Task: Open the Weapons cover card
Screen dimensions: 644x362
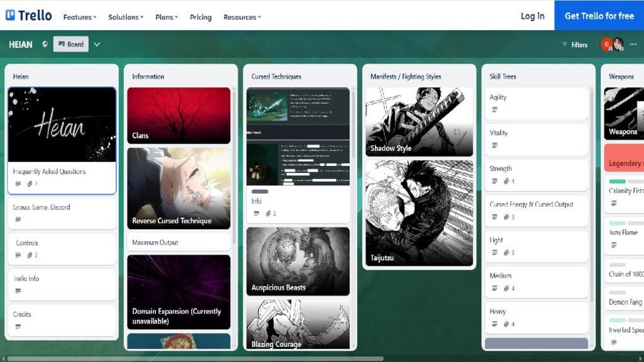Action: pyautogui.click(x=624, y=113)
